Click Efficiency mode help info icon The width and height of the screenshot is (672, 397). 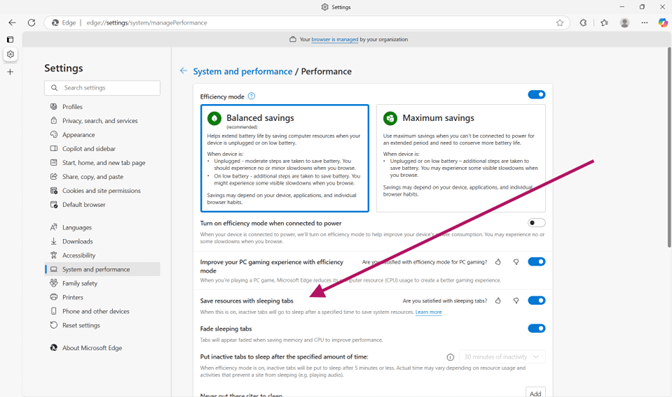pyautogui.click(x=252, y=96)
